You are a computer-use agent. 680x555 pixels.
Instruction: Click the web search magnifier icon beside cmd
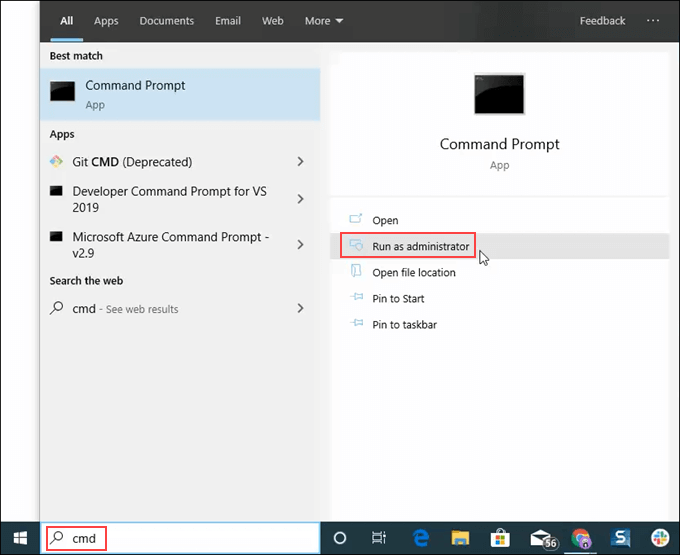[56, 308]
